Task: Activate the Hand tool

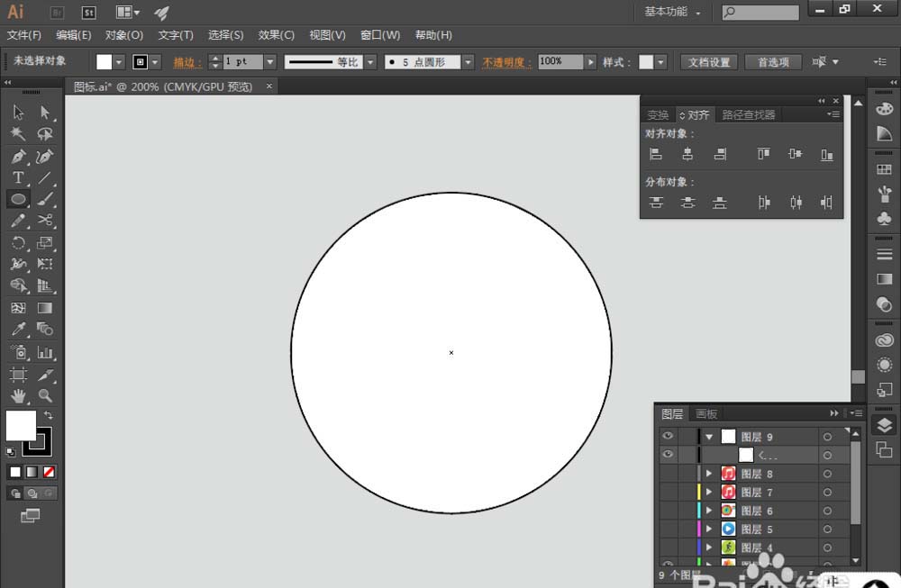Action: (x=18, y=395)
